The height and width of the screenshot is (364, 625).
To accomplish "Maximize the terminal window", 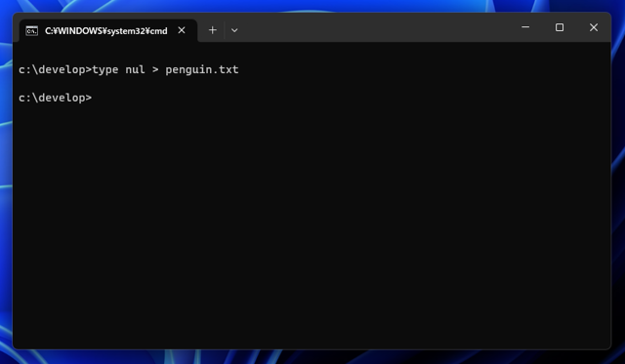I will [560, 27].
